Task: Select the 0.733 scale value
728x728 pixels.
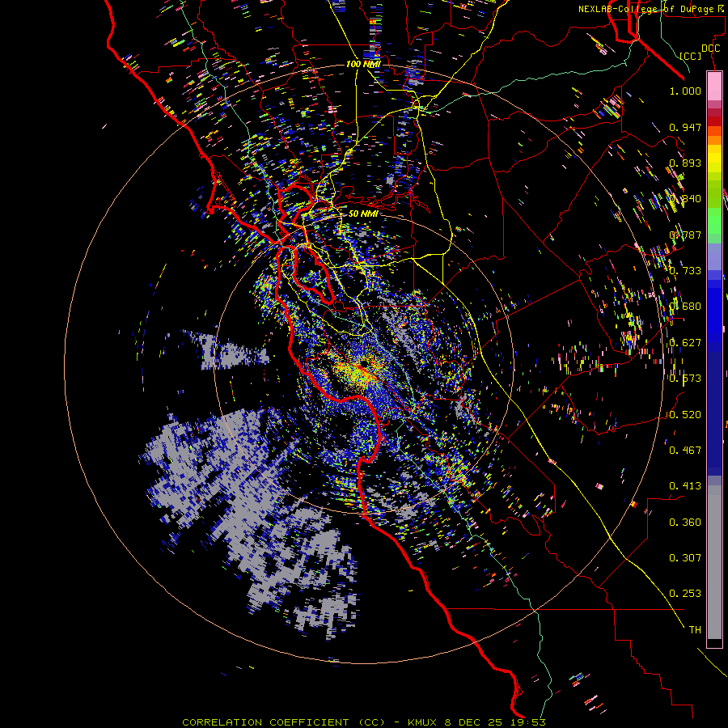Action: 685,271
